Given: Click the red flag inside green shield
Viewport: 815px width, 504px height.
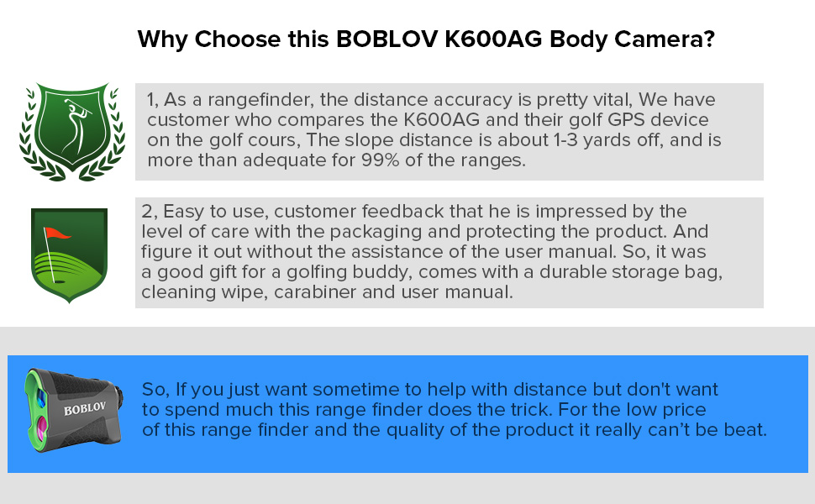Looking at the screenshot, I should [x=58, y=232].
